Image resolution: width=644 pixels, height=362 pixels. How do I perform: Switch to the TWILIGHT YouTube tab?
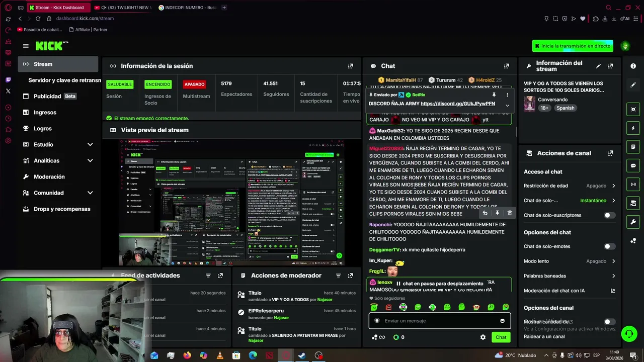coord(123,8)
